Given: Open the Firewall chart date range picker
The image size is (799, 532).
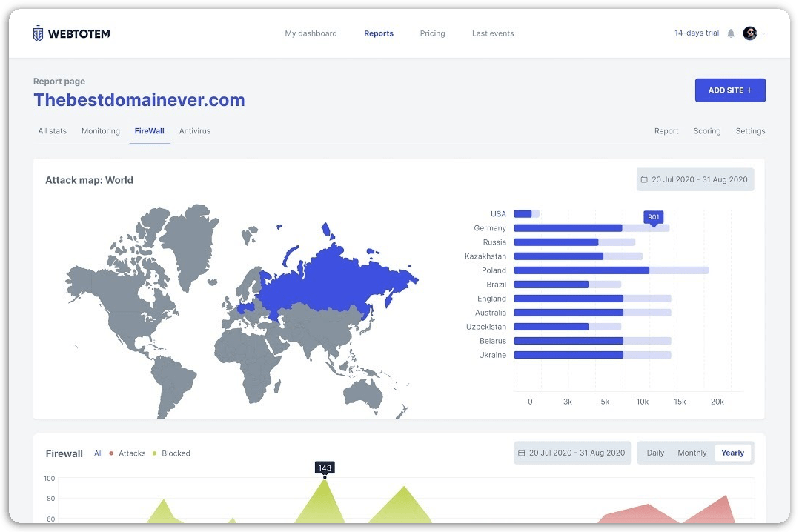Looking at the screenshot, I should (x=572, y=453).
